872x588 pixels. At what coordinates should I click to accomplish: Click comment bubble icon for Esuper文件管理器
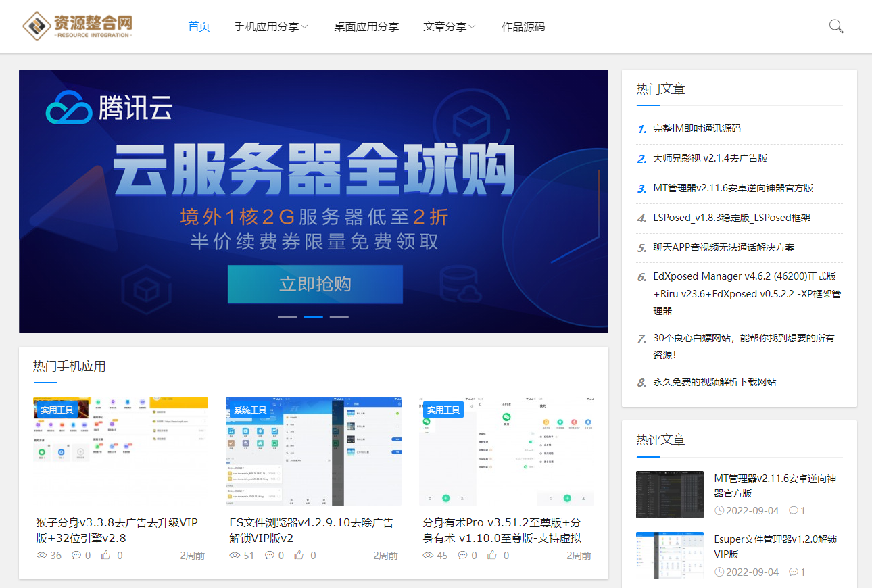(x=794, y=572)
